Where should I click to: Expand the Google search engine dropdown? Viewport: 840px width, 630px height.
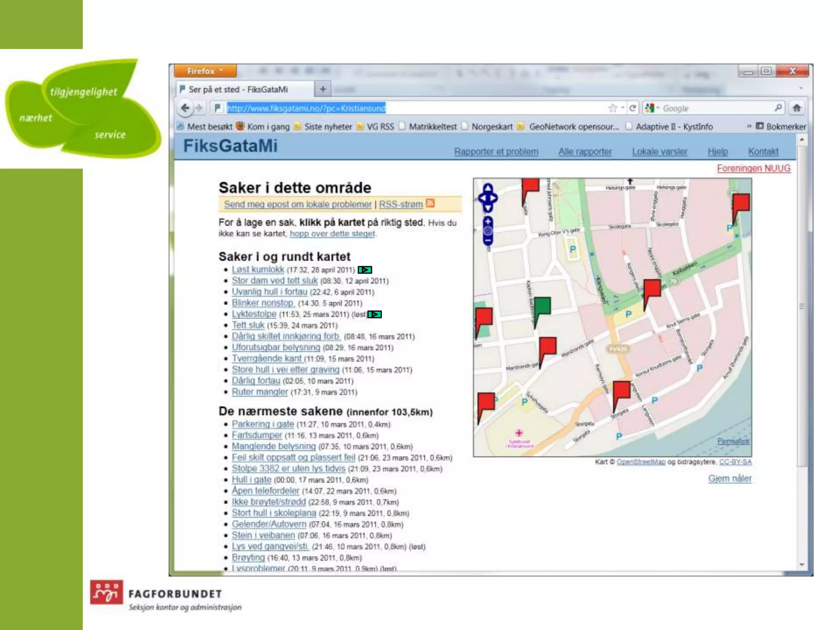653,108
